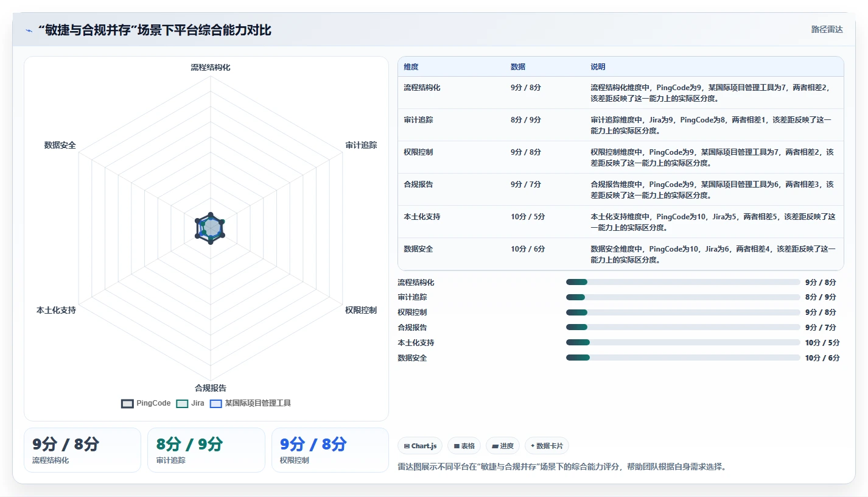Click the chart title heading
868x497 pixels.
[155, 30]
